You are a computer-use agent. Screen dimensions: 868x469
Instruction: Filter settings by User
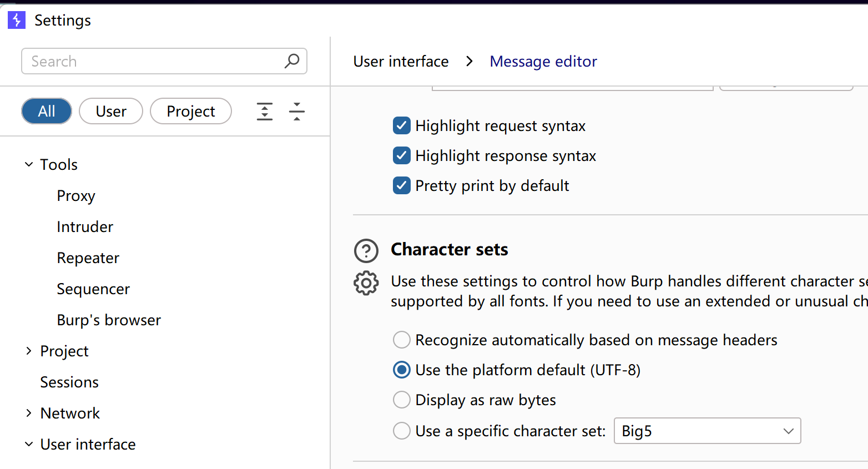(111, 112)
